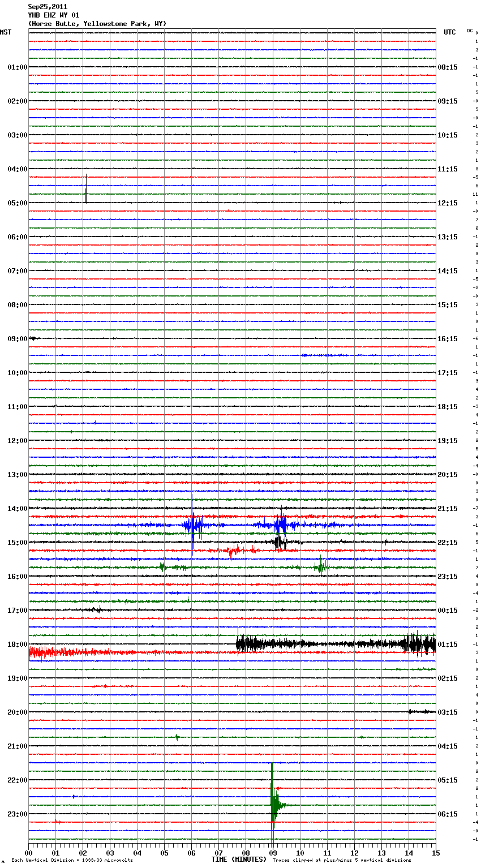Select the 14:00 MST time label
The width and height of the screenshot is (481, 868).
coord(17,509)
